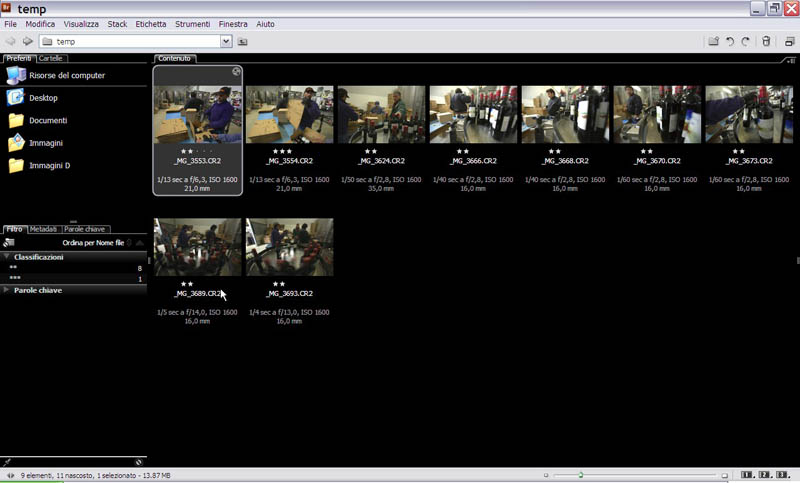Rotate image 90° clockwise
The width and height of the screenshot is (800, 483).
pos(745,41)
